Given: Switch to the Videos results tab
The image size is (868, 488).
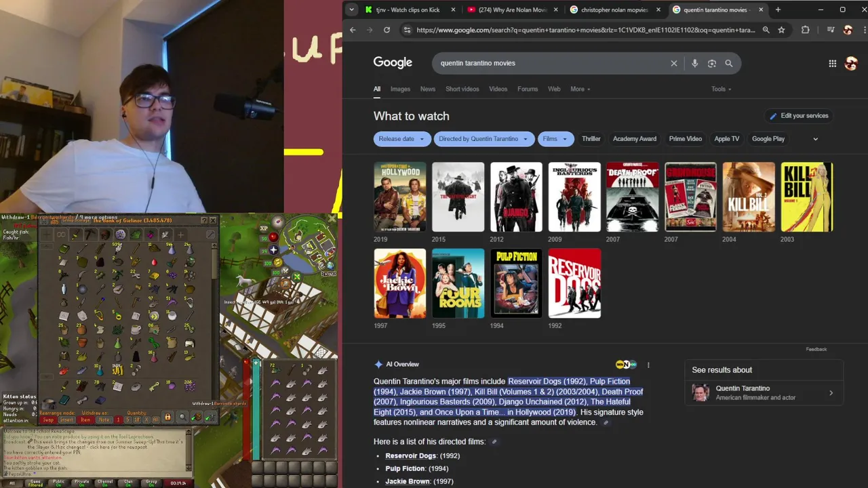Looking at the screenshot, I should pos(498,89).
